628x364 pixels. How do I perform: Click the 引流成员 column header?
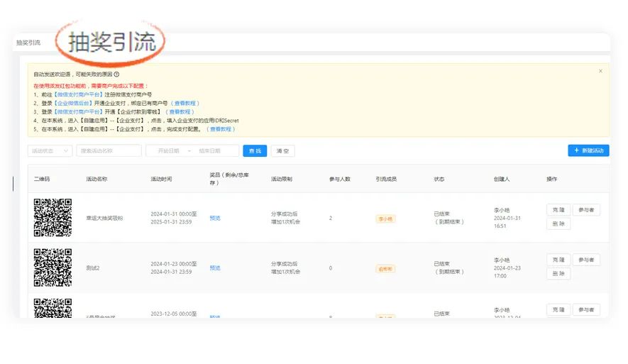tap(386, 179)
